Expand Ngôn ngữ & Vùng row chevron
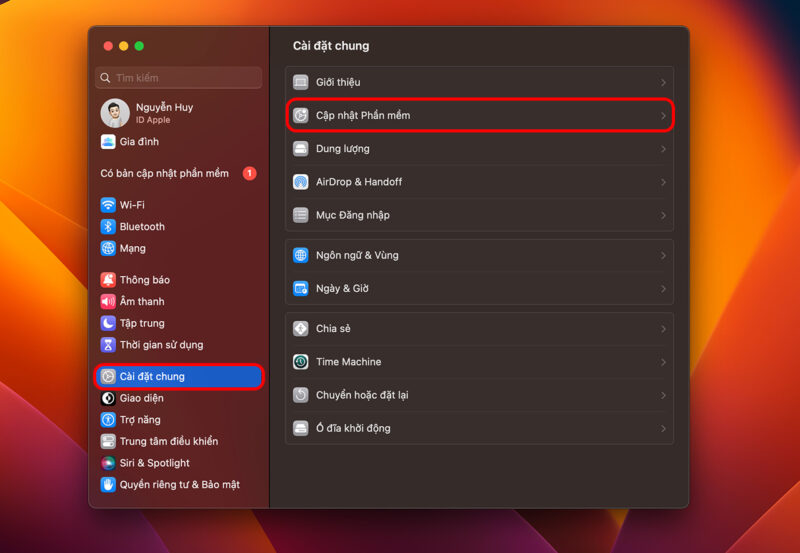Image resolution: width=800 pixels, height=553 pixels. (x=663, y=256)
